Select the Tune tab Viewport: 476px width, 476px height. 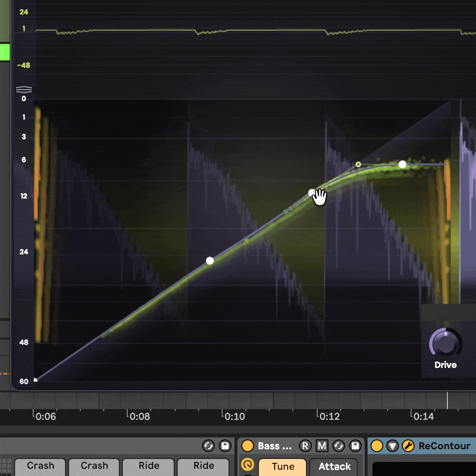pyautogui.click(x=283, y=466)
